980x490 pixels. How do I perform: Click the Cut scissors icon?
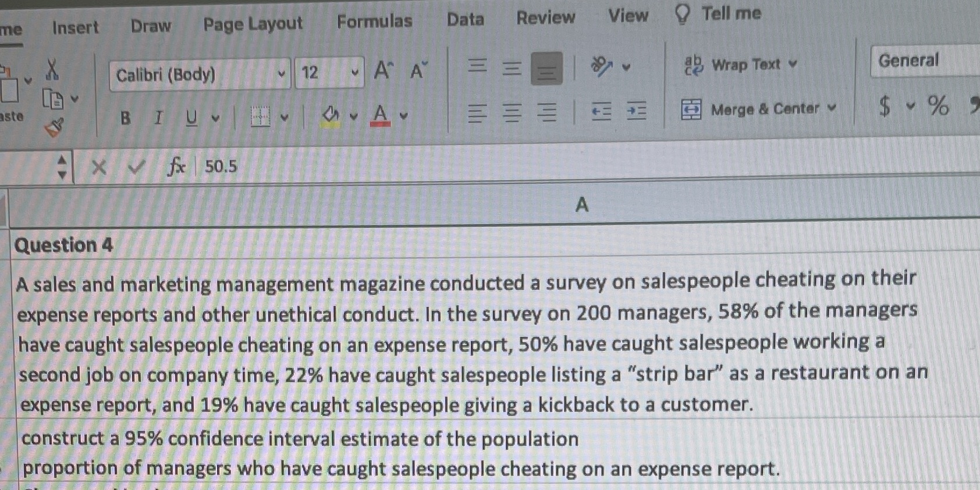click(52, 69)
